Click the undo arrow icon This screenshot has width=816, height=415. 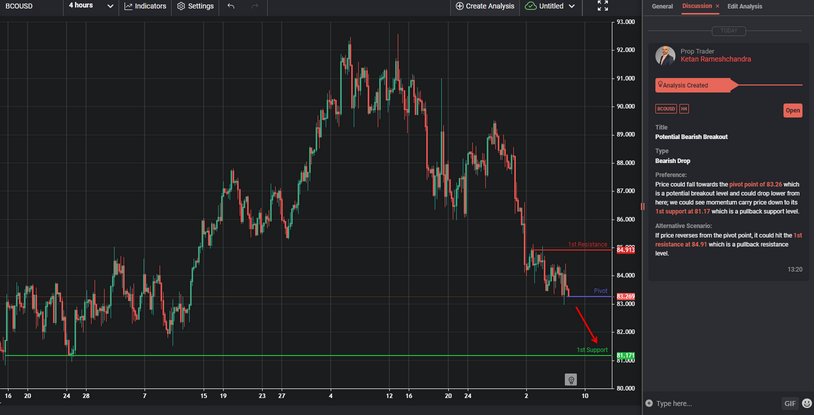[231, 6]
